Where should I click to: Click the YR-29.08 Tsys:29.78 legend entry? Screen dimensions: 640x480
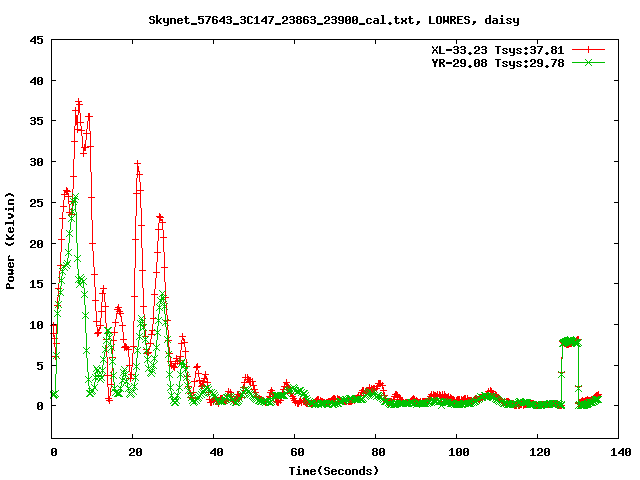pyautogui.click(x=498, y=63)
